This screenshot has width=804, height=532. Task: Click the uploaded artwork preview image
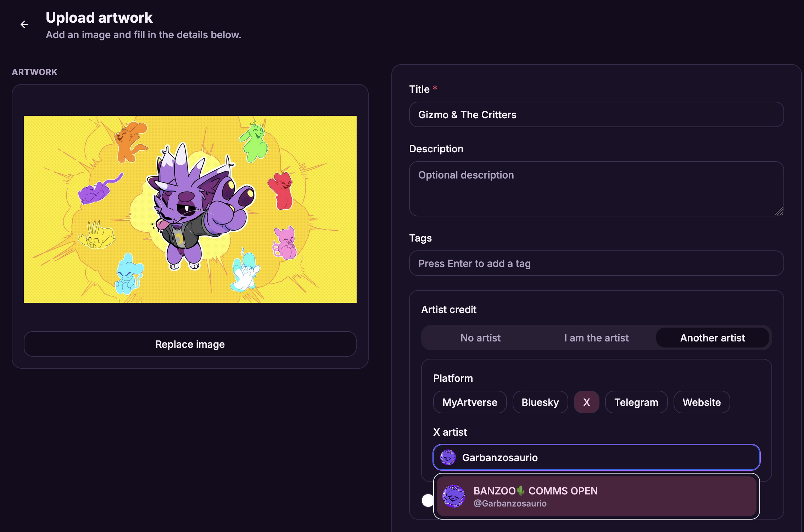(190, 209)
